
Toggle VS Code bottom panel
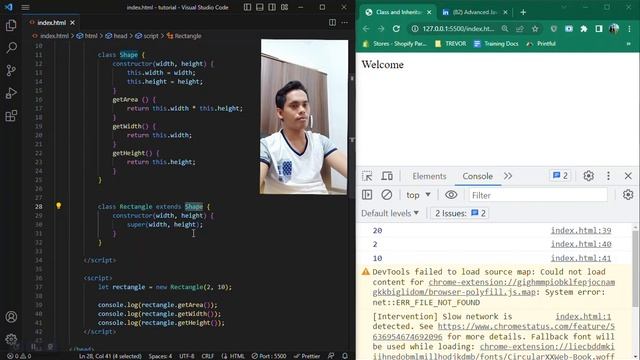pos(260,7)
